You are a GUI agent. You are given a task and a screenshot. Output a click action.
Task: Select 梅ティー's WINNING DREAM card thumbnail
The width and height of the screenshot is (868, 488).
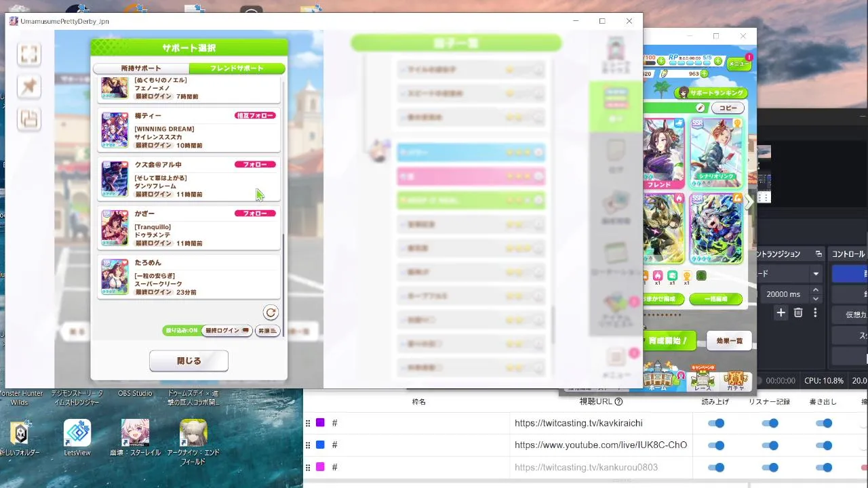click(x=115, y=130)
